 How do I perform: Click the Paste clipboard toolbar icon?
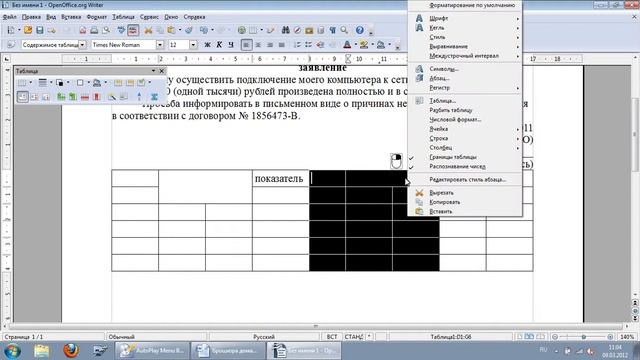point(171,30)
